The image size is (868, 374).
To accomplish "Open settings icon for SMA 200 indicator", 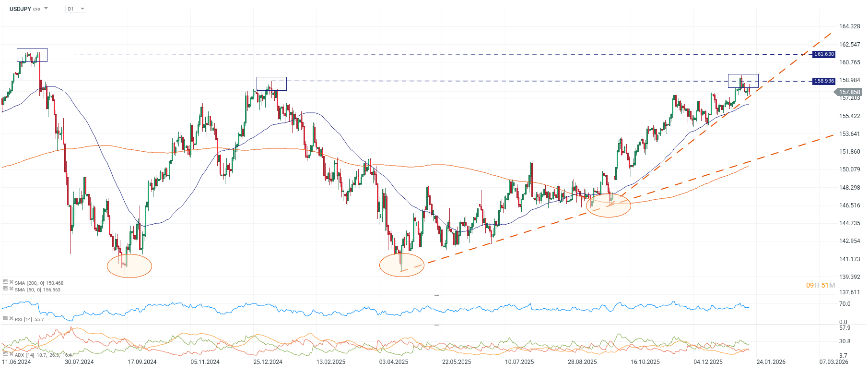I will (x=5, y=282).
